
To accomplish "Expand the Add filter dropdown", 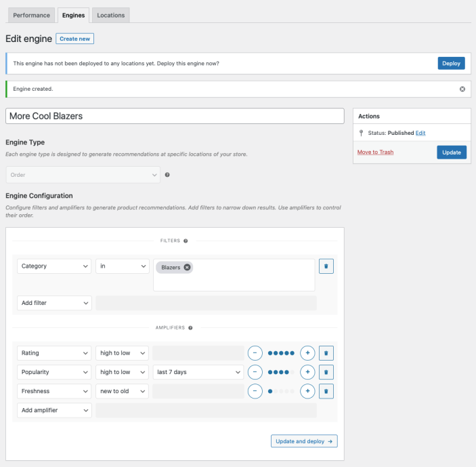I will tap(54, 303).
